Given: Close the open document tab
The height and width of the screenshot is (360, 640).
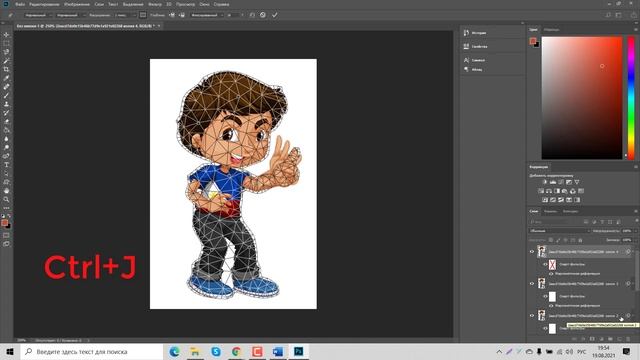Looking at the screenshot, I should [159, 26].
